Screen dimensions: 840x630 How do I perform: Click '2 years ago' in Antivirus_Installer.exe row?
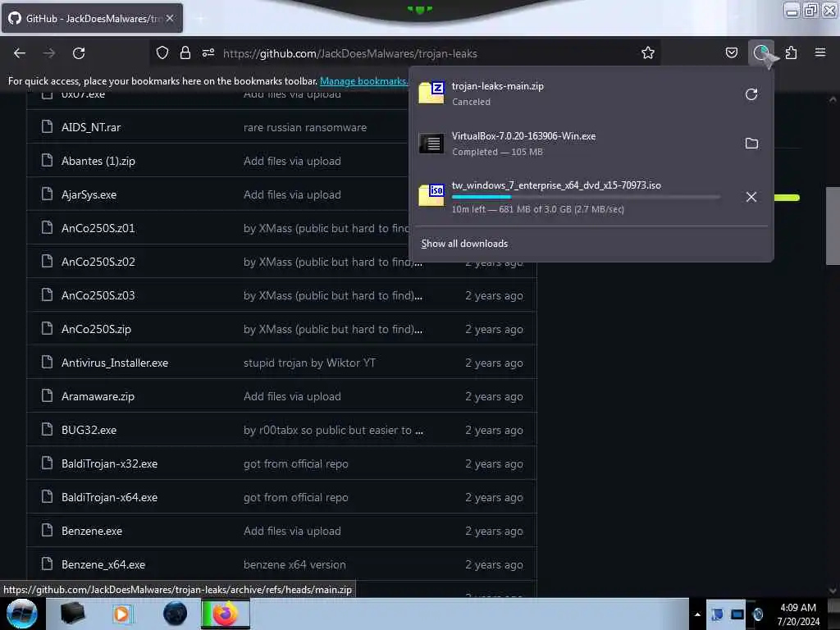tap(494, 363)
